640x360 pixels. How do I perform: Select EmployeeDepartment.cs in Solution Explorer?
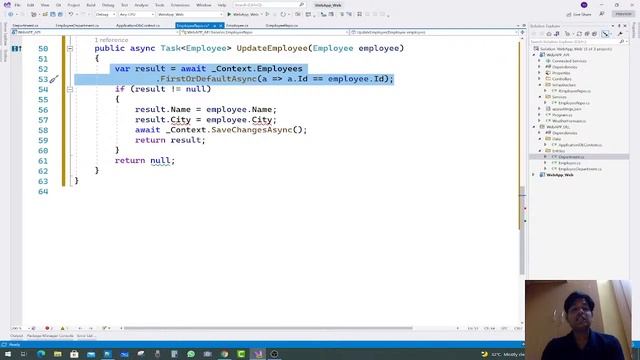point(580,169)
